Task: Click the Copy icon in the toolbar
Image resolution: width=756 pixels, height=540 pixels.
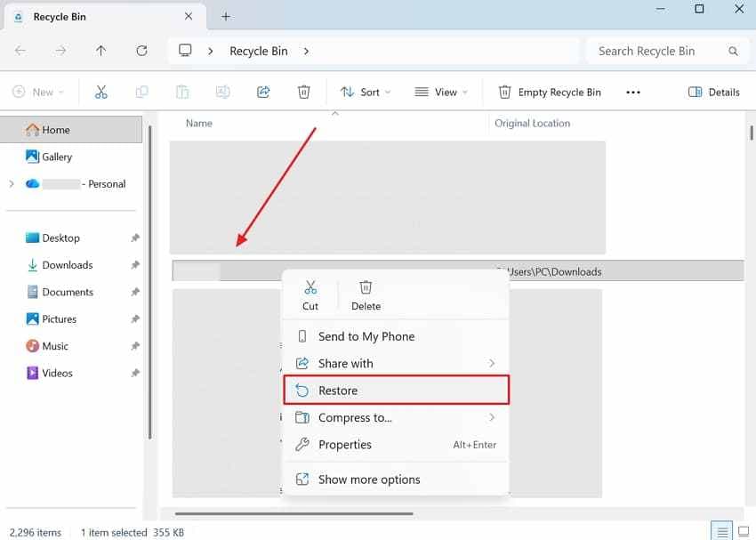Action: point(141,92)
